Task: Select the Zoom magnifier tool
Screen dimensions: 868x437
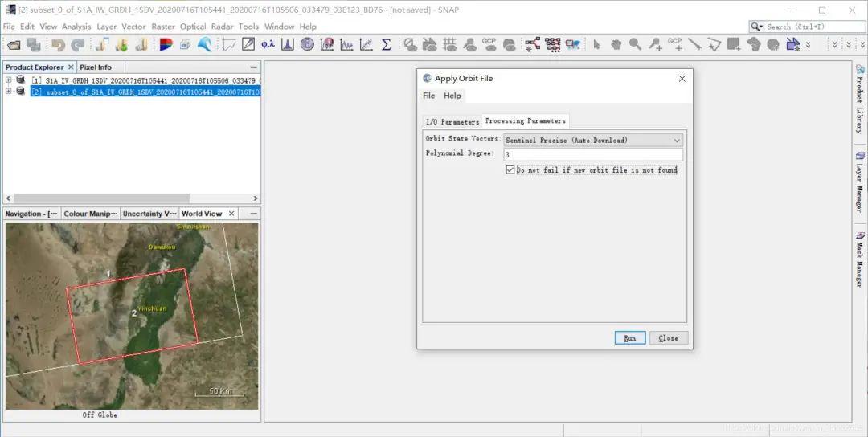Action: click(635, 45)
